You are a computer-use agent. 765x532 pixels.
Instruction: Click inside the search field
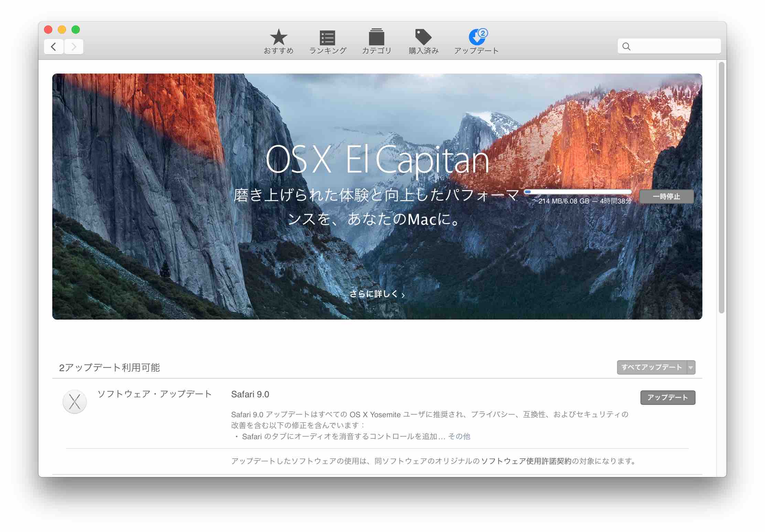[x=674, y=46]
